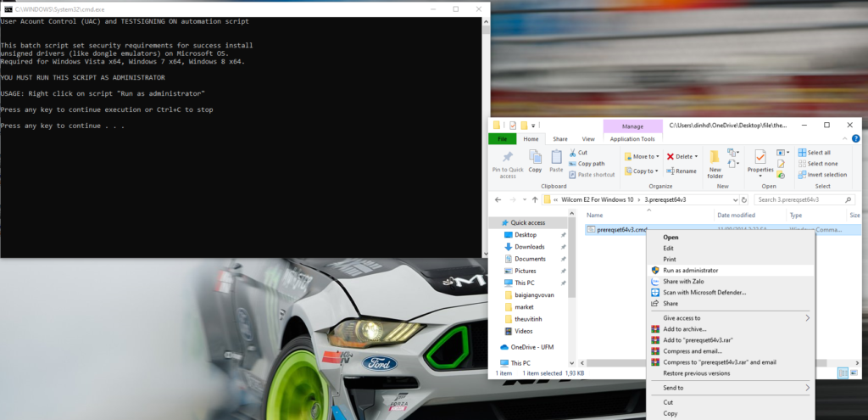Click the search magnifier icon
This screenshot has width=868, height=420.
848,199
